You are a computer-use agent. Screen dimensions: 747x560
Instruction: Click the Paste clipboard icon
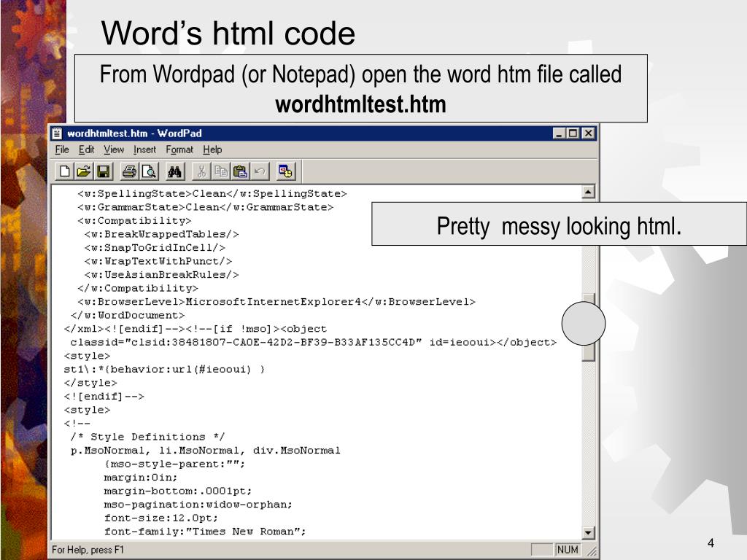click(x=240, y=171)
